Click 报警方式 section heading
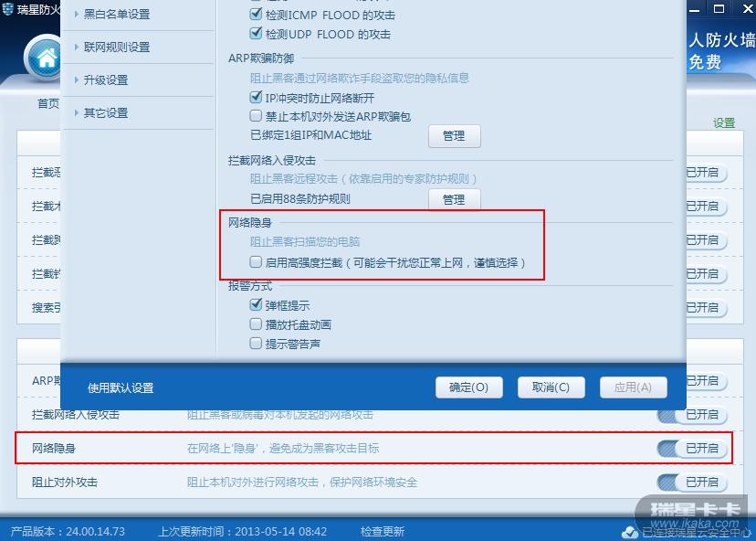 point(250,286)
